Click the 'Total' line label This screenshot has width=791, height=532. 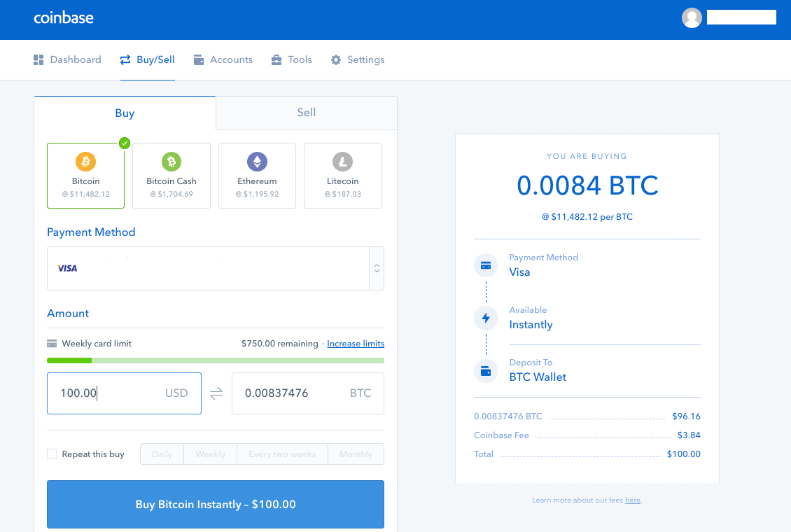483,454
